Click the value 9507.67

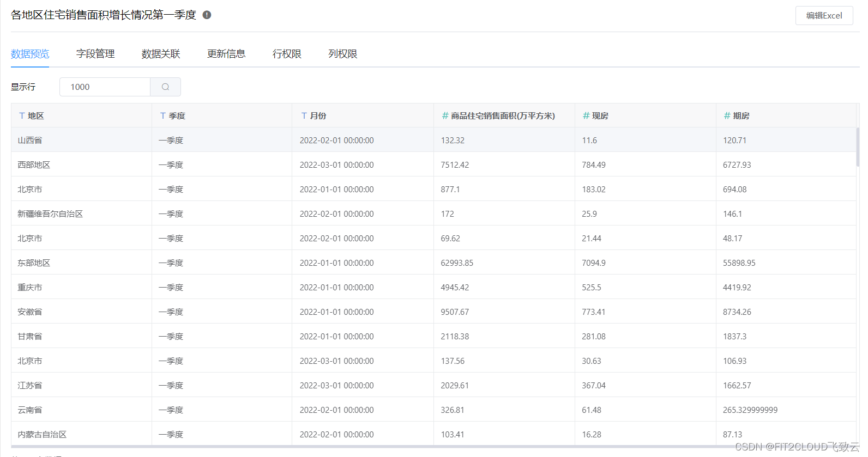455,312
